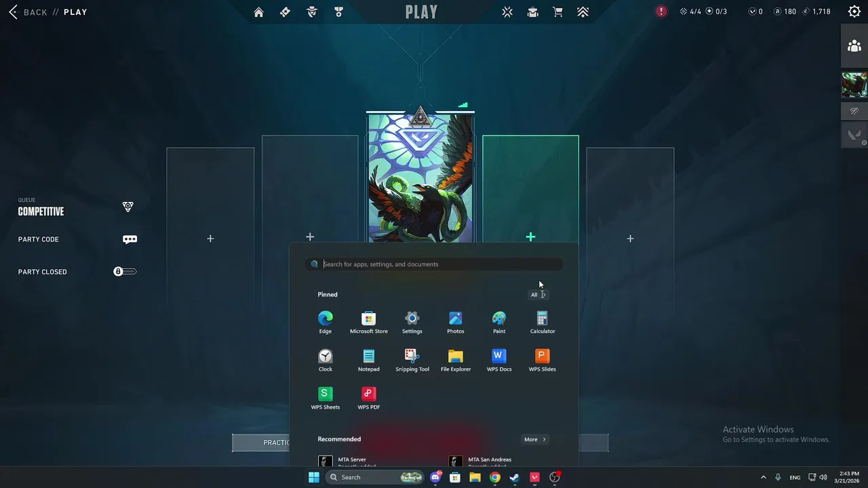Open the Home icon in top navigation
Screen dimensions: 868x488
click(258, 12)
